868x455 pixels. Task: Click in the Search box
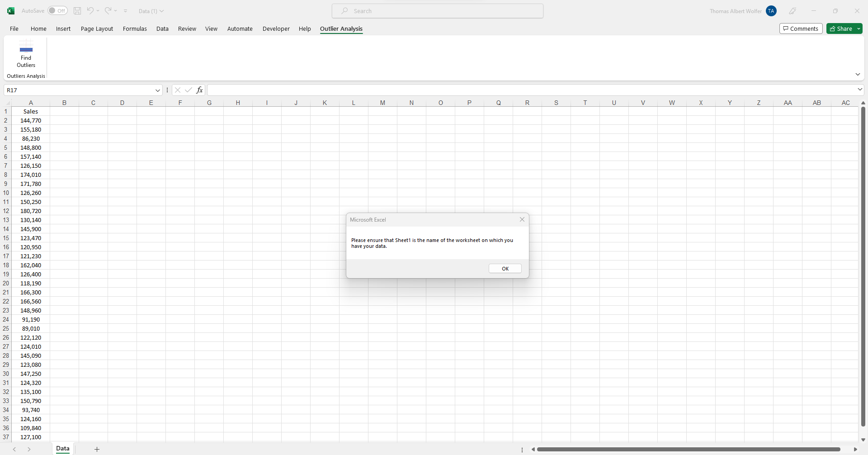click(x=437, y=11)
